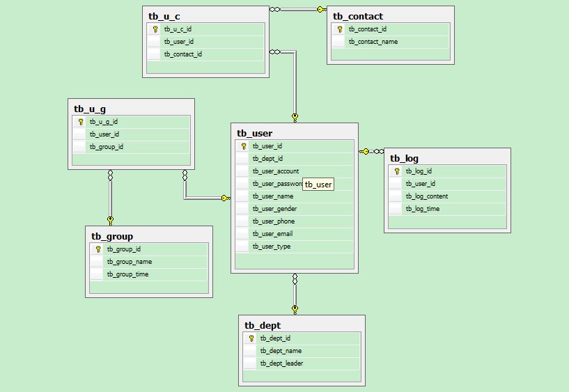
Task: Click the tb_group_id column in tb_u_g table
Action: (107, 147)
